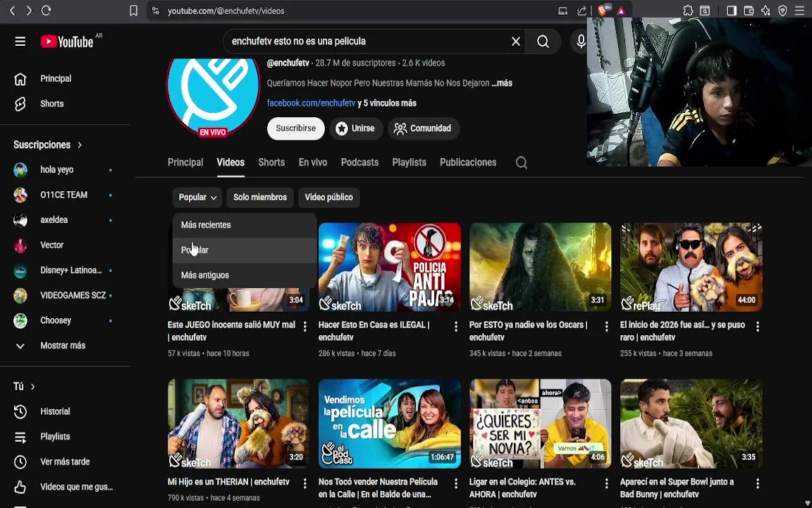Image resolution: width=812 pixels, height=508 pixels.
Task: Open options for El inicio de 2026 video
Action: (758, 327)
